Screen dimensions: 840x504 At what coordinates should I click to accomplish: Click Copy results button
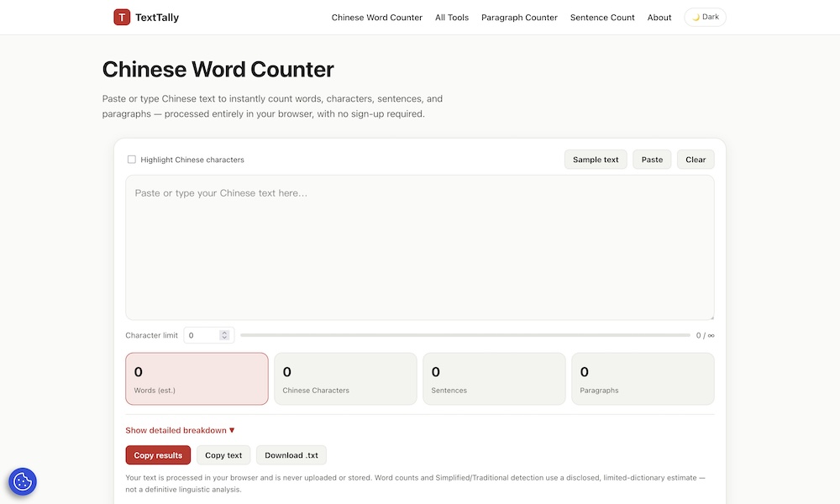[x=158, y=455]
